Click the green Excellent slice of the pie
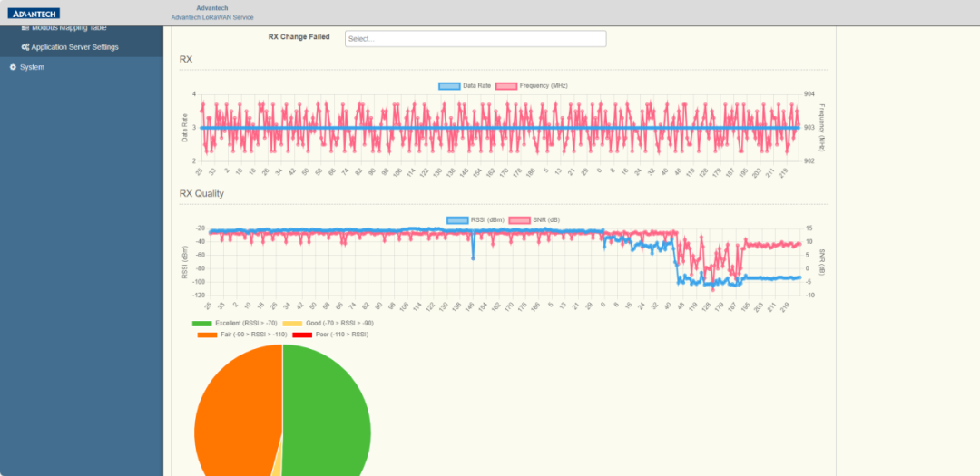The width and height of the screenshot is (980, 476). click(328, 419)
